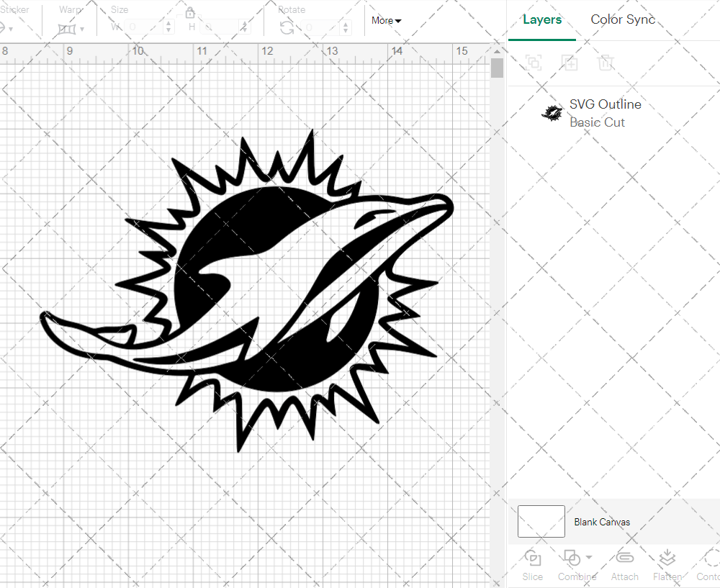Viewport: 720px width, 588px height.
Task: Open the More dropdown
Action: (386, 21)
